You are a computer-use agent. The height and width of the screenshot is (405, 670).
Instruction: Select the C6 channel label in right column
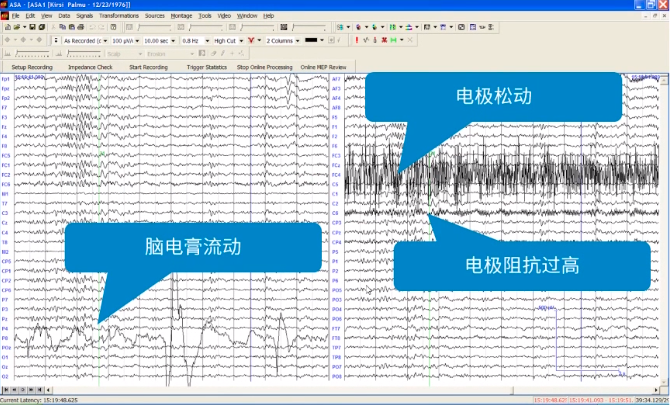(x=335, y=213)
